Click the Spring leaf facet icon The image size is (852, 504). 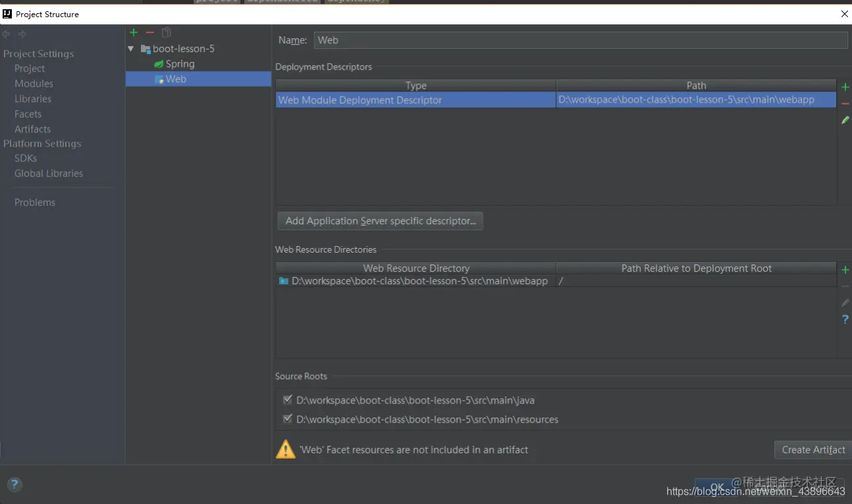tap(159, 64)
